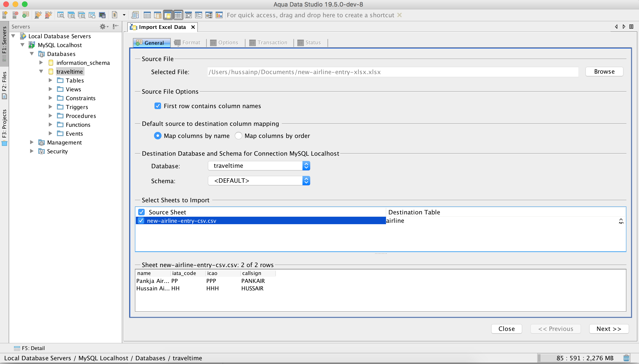Click the register server icon with plus
639x364 pixels.
pyautogui.click(x=5, y=15)
